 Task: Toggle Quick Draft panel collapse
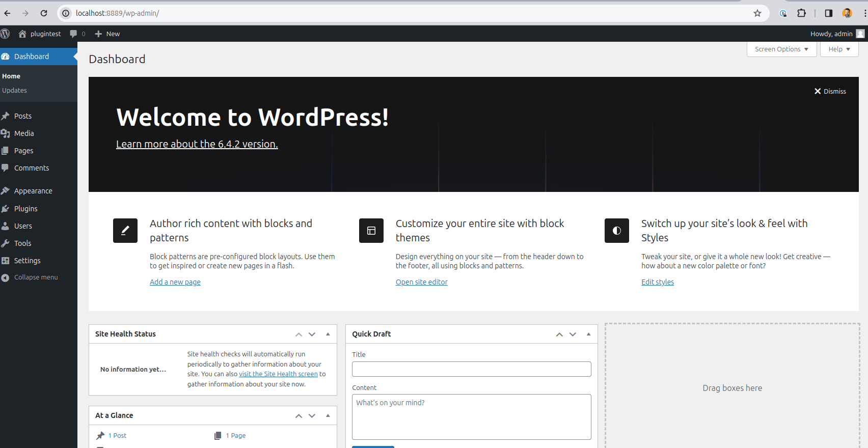pos(588,334)
